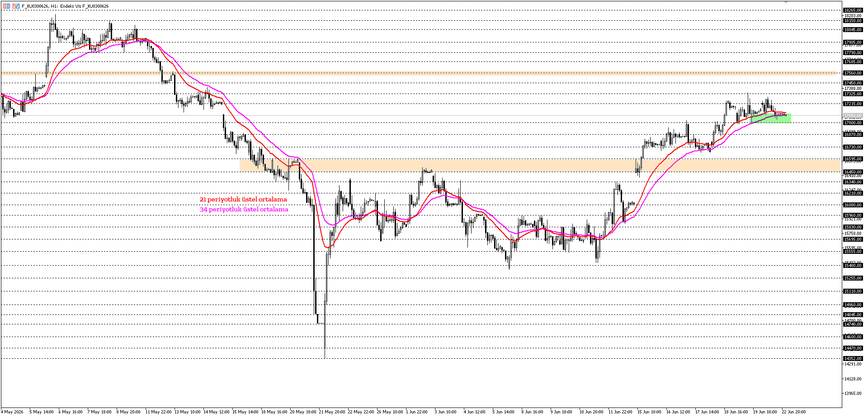Click the '8 May 20:00' time label

(128, 412)
